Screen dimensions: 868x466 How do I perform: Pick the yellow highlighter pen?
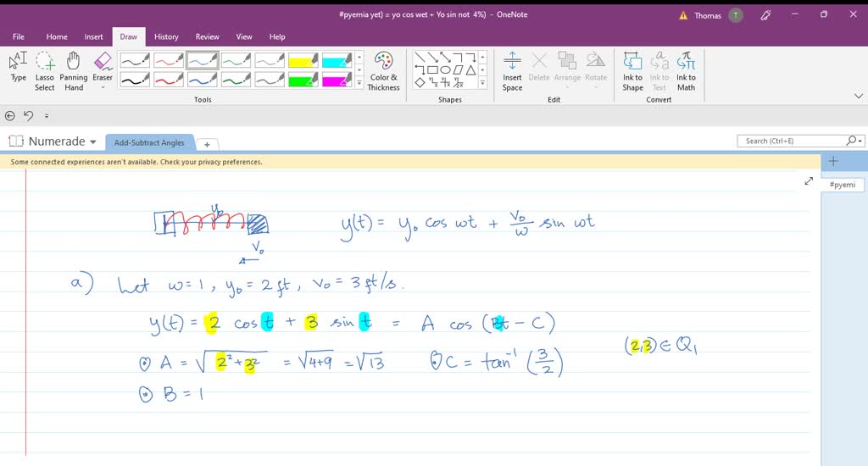click(x=303, y=61)
